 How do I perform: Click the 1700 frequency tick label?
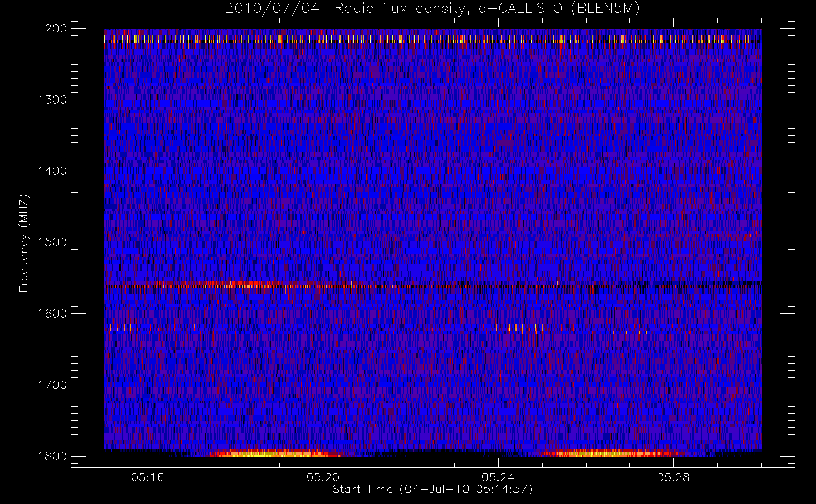pyautogui.click(x=52, y=385)
